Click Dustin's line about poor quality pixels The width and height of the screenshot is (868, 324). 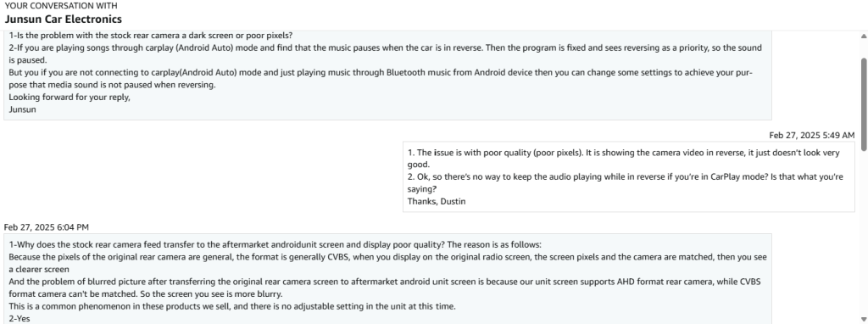click(x=623, y=159)
